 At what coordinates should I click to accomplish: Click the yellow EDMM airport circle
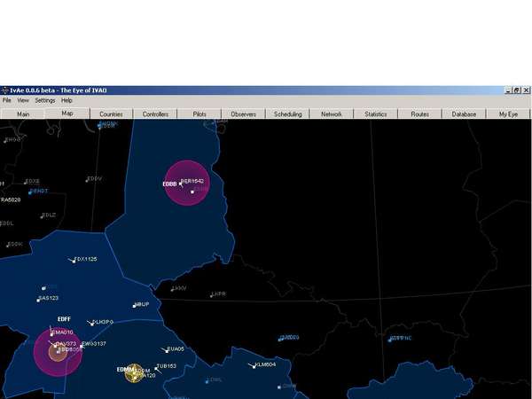pos(133,372)
